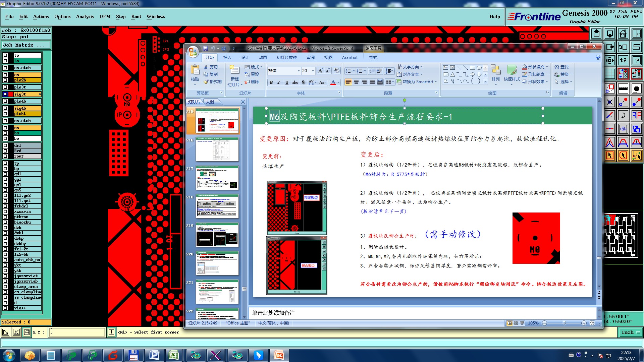Click the 1:2 zoom ratio icon
The width and height of the screenshot is (644, 362).
click(623, 61)
